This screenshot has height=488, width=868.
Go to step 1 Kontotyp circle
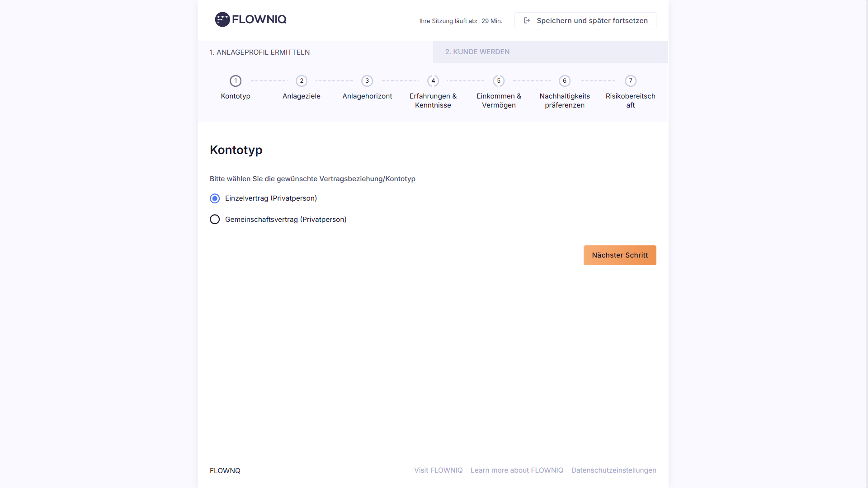(x=236, y=81)
